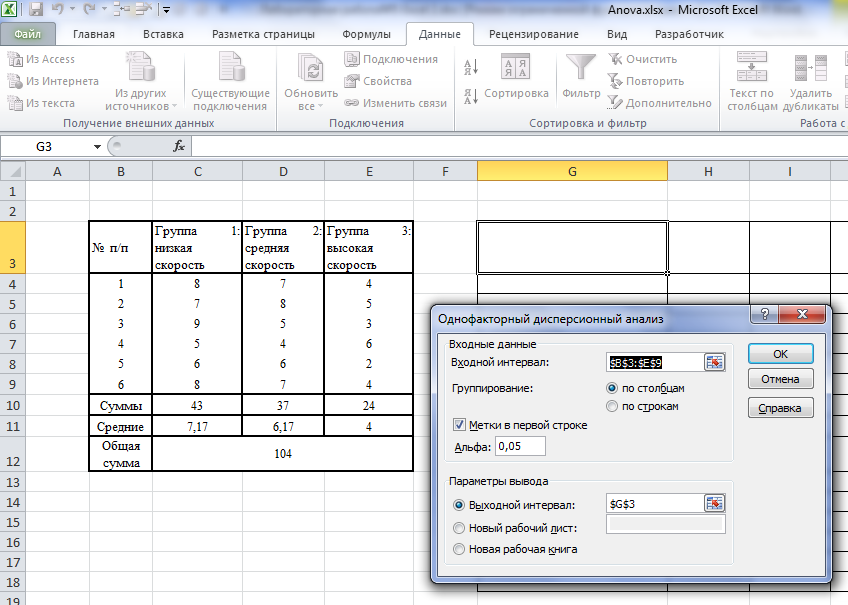Toggle the Фильтр funnel

(581, 77)
